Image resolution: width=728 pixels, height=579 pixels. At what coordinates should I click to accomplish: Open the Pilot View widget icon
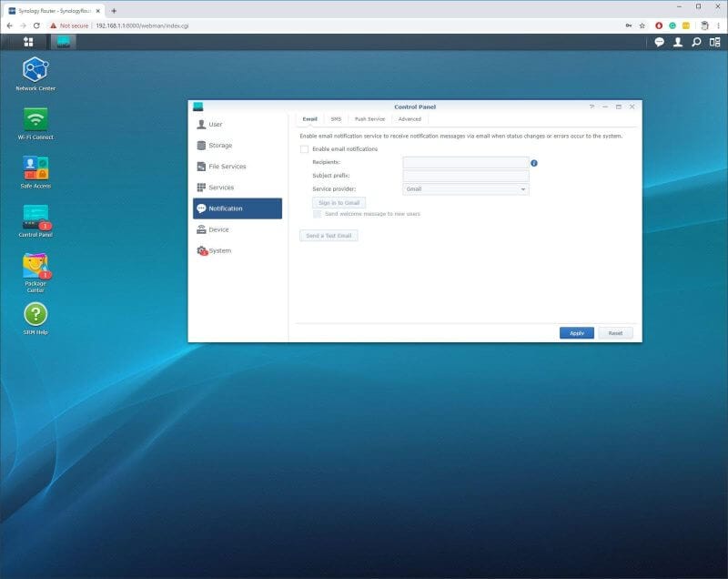pyautogui.click(x=714, y=42)
